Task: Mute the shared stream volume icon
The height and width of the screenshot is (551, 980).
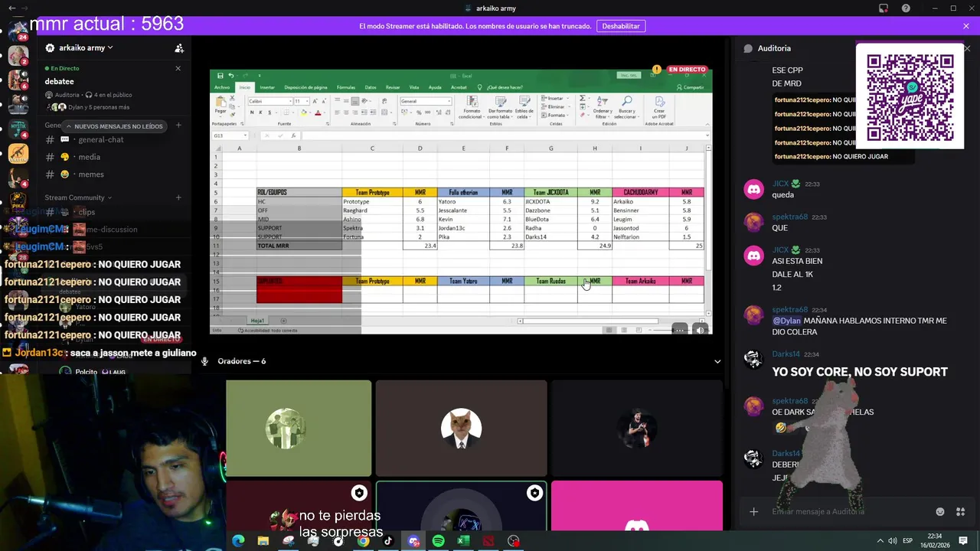Action: coord(701,330)
